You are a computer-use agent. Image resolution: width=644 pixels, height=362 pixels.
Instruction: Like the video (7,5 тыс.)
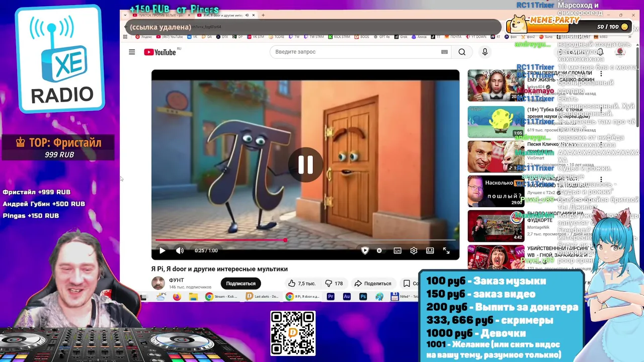(302, 284)
